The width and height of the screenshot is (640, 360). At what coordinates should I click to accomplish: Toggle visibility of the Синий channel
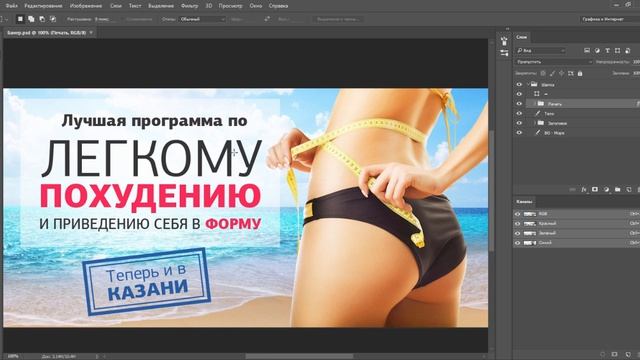point(518,243)
